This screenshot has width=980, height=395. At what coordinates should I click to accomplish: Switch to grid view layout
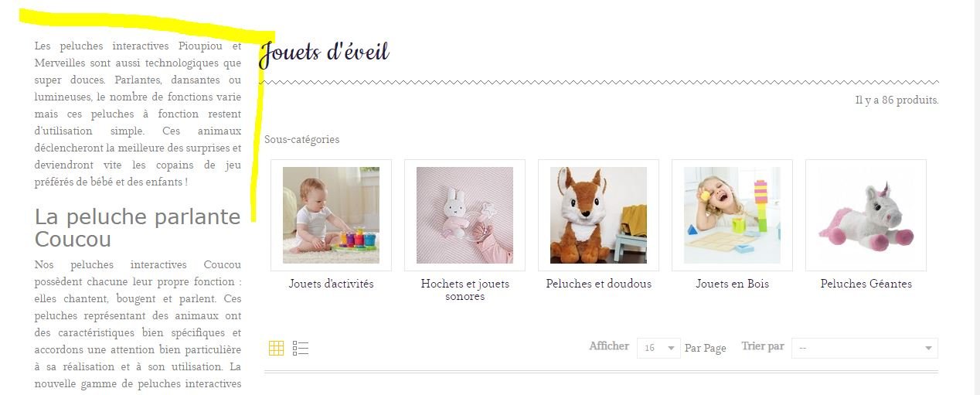[277, 348]
